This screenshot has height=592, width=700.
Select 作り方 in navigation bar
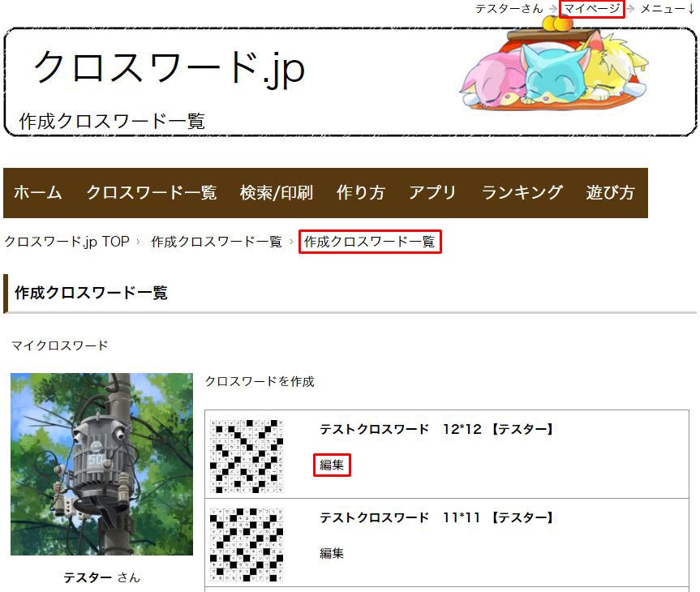(361, 192)
